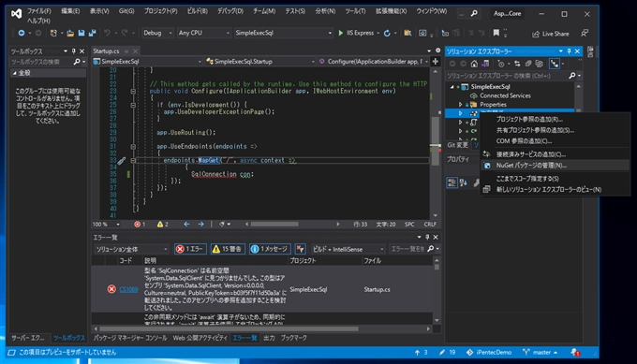The width and height of the screenshot is (637, 364).
Task: Click the master branch status button
Action: [540, 352]
